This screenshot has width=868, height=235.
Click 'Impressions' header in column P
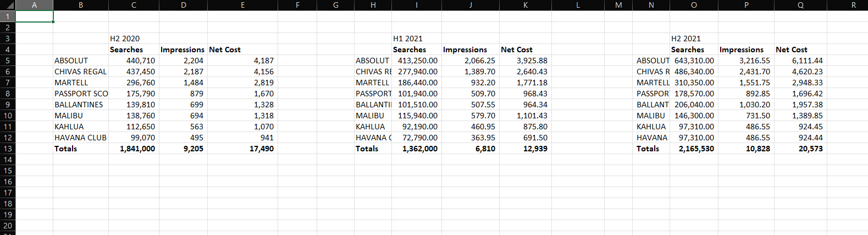click(x=746, y=50)
